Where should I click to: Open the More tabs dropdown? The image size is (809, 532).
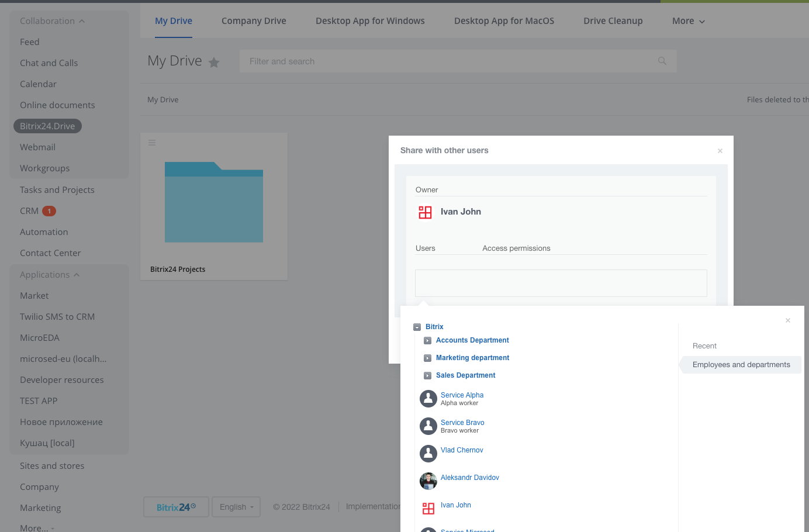click(x=689, y=21)
